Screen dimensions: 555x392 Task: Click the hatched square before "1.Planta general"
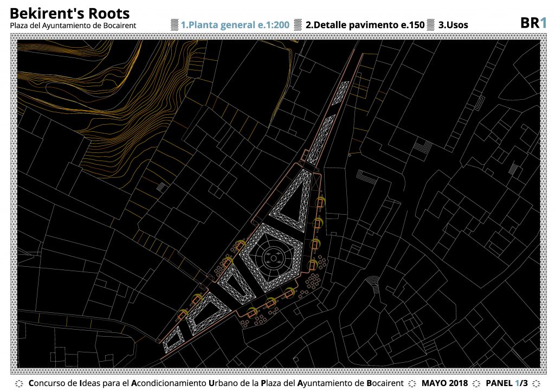coord(175,24)
